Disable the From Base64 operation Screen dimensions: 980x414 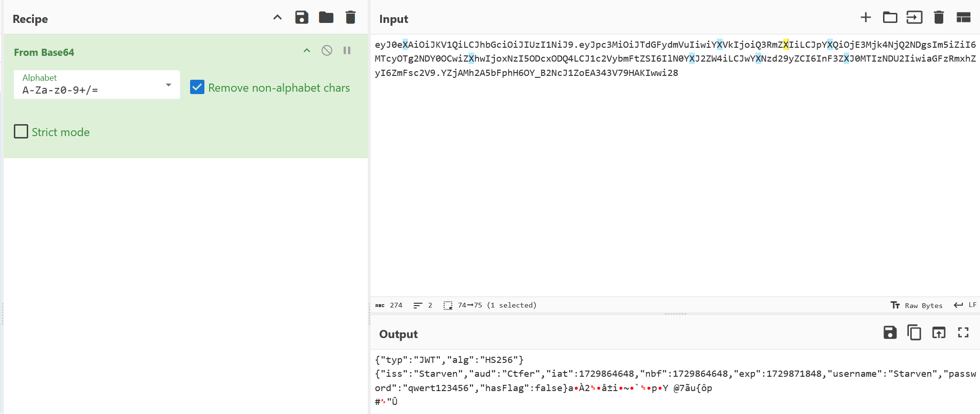coord(327,51)
